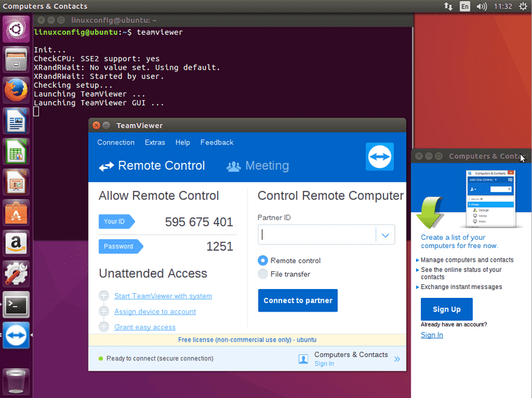The width and height of the screenshot is (532, 398).
Task: Click TeamViewer icon in launcher
Action: coord(16,335)
